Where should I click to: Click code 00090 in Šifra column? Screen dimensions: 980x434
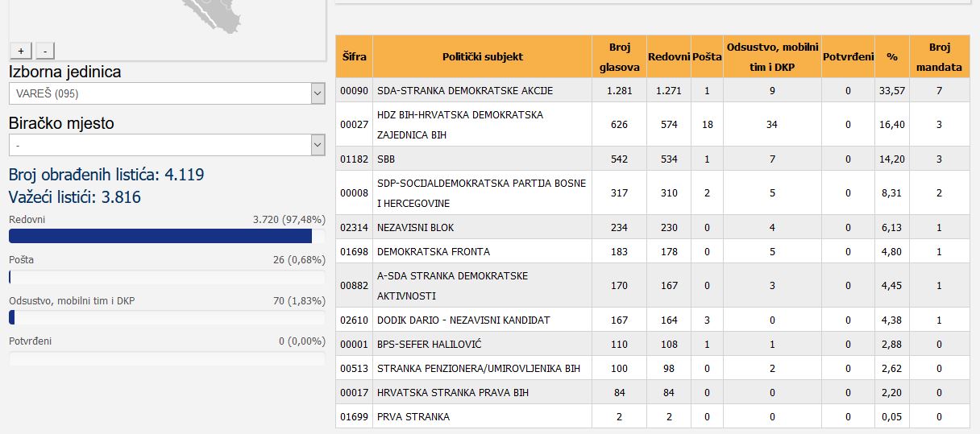click(x=354, y=91)
